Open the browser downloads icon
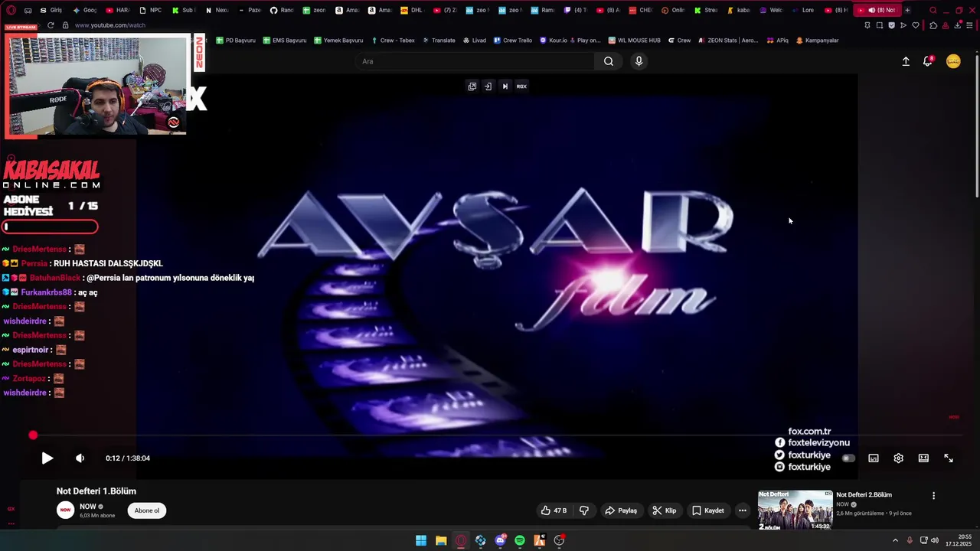980x551 pixels. coord(957,25)
